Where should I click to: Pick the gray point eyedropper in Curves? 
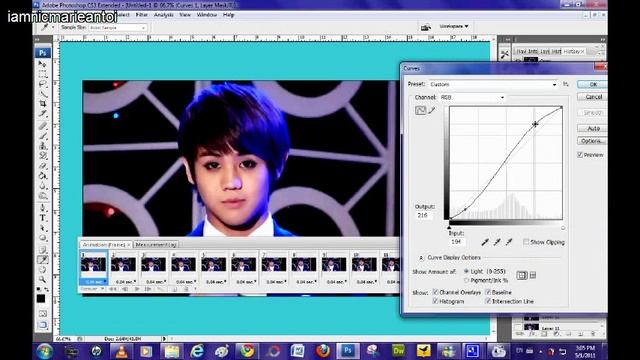pos(497,242)
